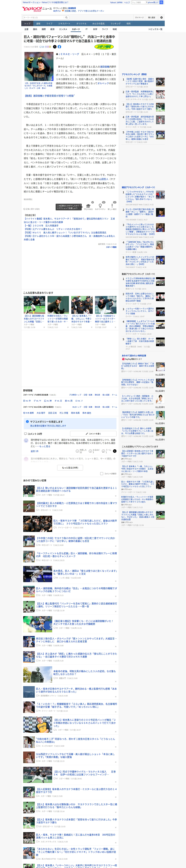Image resolution: width=186 pixels, height=868 pixels.
Task: Open the main article photo of 浦田
Action: tap(39, 66)
